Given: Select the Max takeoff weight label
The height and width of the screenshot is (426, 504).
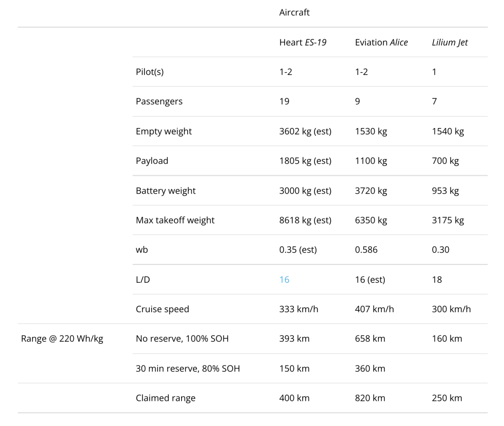Looking at the screenshot, I should (x=175, y=220).
